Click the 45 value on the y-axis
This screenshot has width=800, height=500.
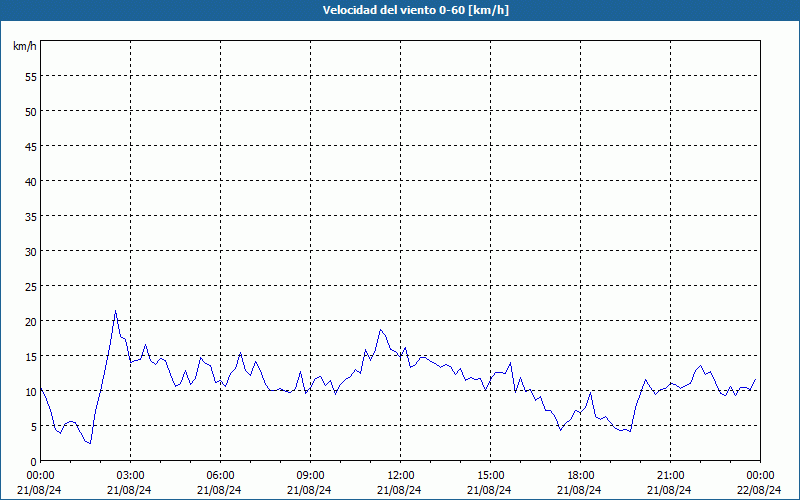(31, 147)
